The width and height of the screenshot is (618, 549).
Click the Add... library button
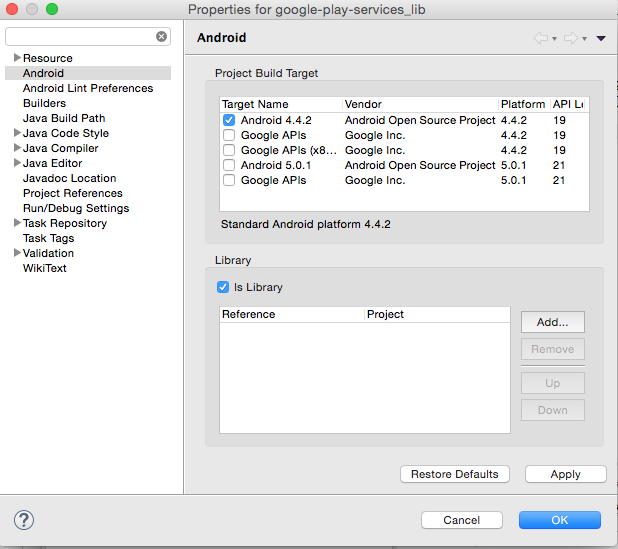553,322
